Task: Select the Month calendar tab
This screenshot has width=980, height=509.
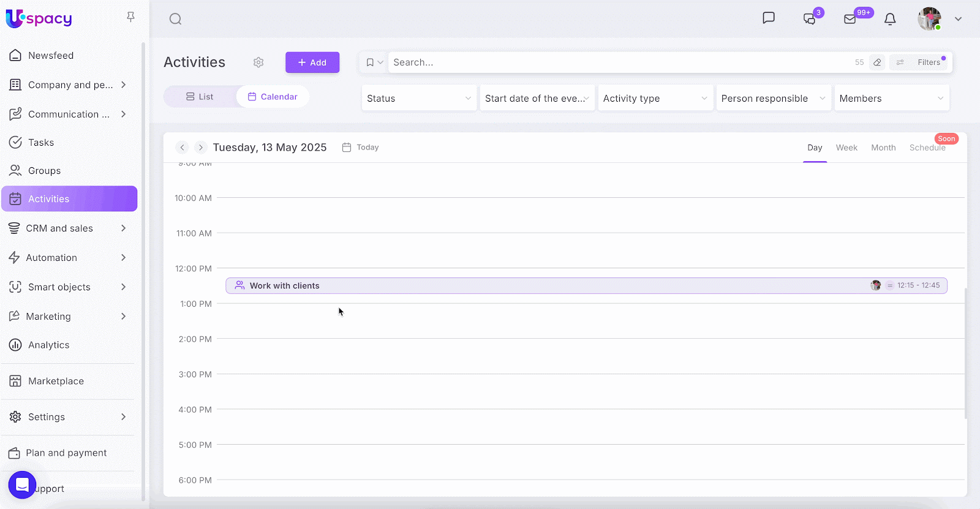Action: [x=883, y=148]
